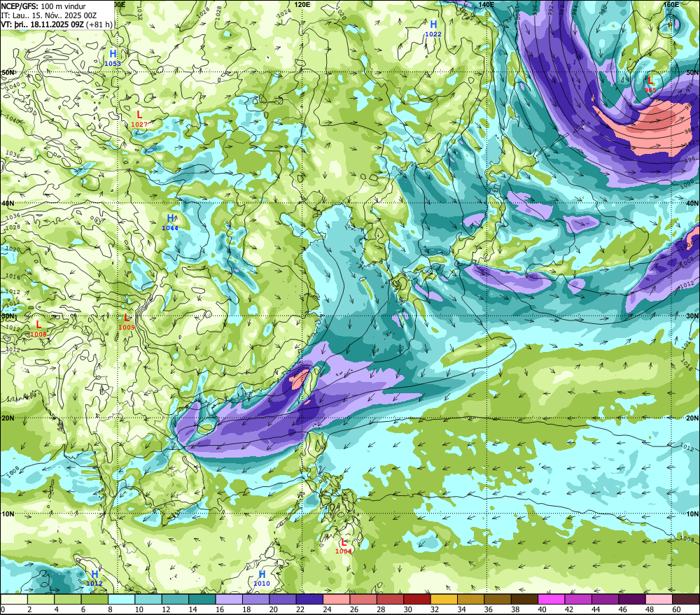700x615 pixels.
Task: Click the H 1053 high-pressure marker
Action: pyautogui.click(x=113, y=58)
